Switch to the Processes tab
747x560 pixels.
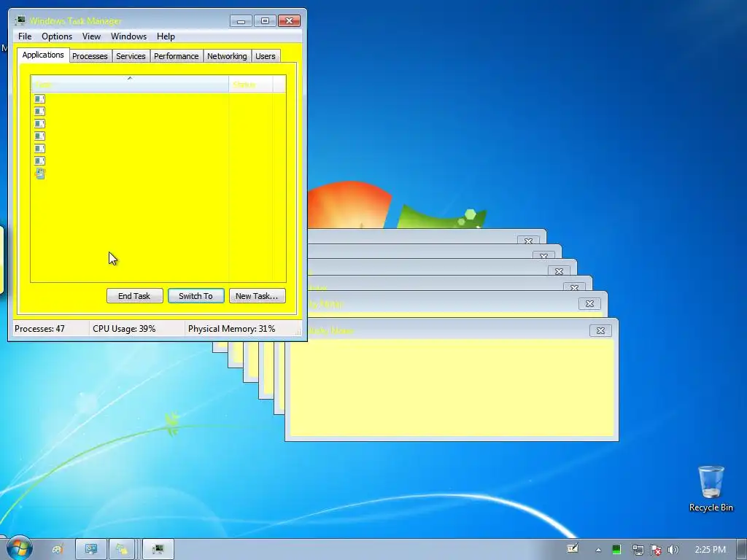pyautogui.click(x=90, y=56)
